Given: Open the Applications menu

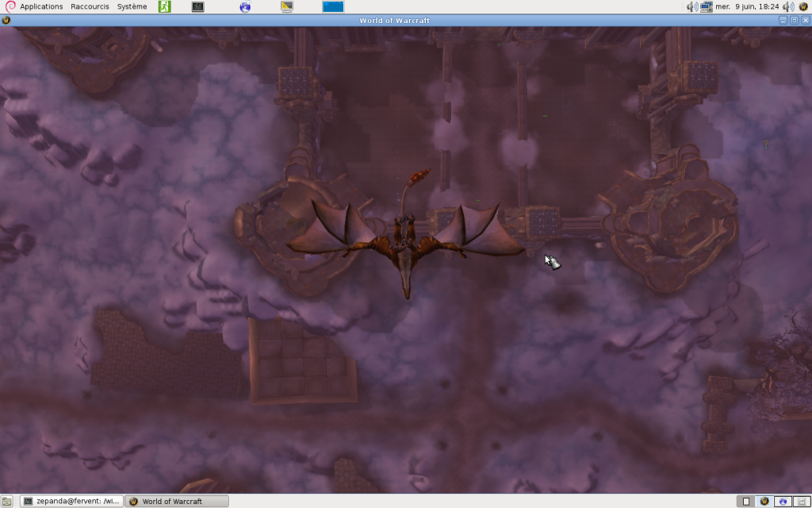Looking at the screenshot, I should coord(41,6).
